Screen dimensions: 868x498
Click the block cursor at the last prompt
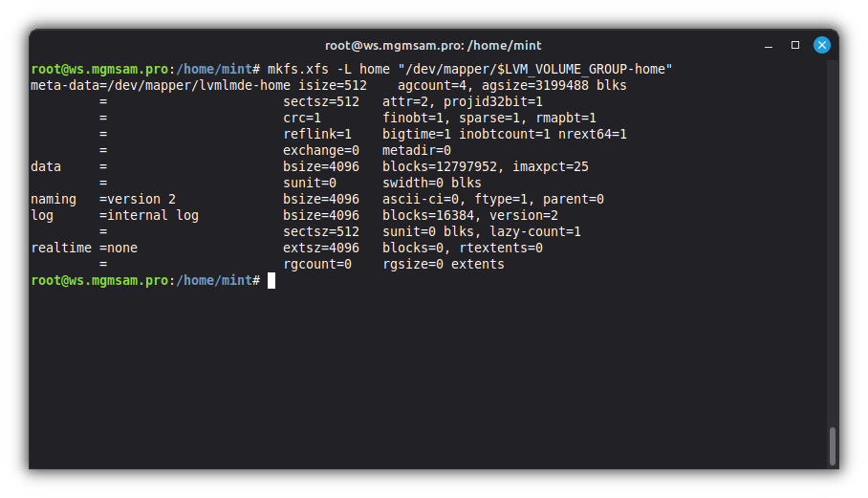click(x=271, y=280)
